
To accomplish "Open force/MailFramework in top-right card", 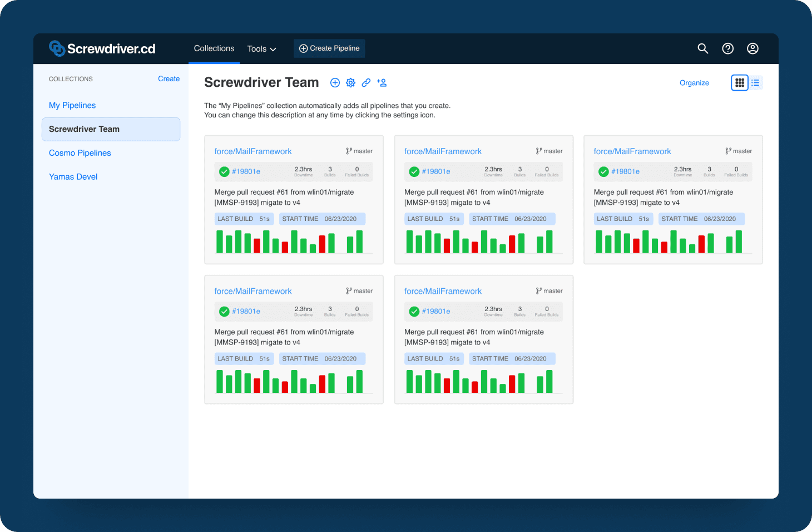I will point(632,151).
